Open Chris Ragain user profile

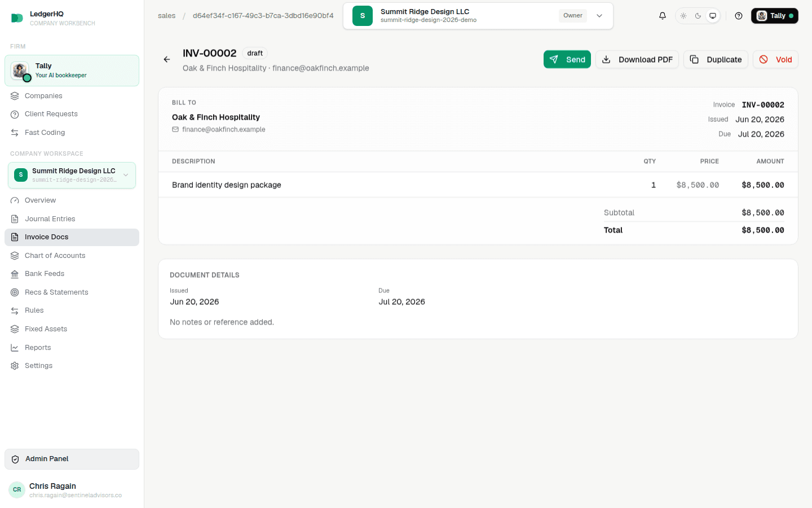pos(72,490)
